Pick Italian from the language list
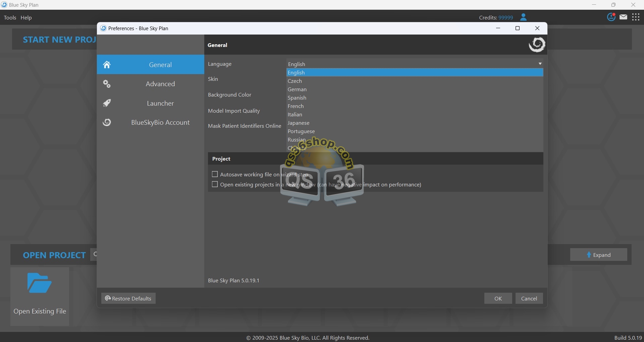 click(415, 114)
